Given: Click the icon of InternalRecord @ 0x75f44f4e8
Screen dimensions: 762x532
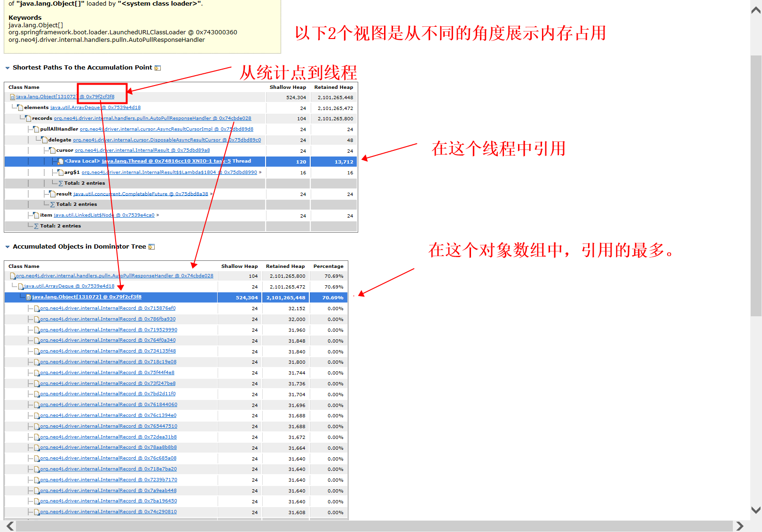Looking at the screenshot, I should 37,373.
